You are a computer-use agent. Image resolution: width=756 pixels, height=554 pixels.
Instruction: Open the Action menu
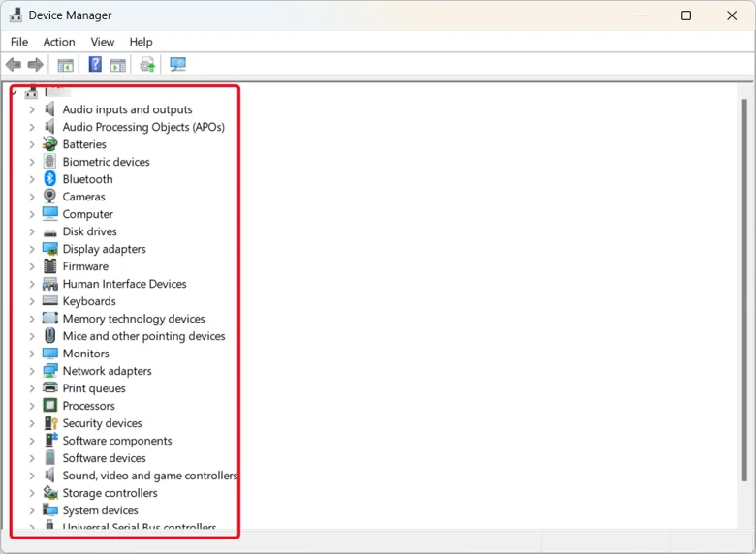click(59, 42)
